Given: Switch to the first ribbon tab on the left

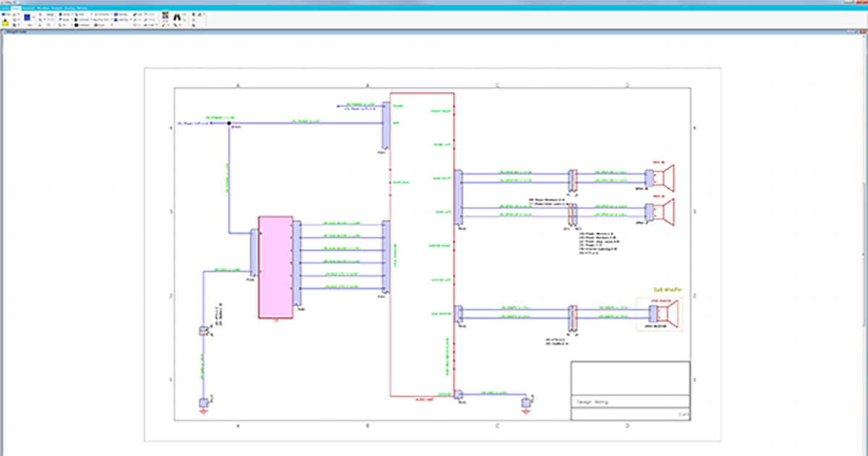Looking at the screenshot, I should click(x=4, y=8).
